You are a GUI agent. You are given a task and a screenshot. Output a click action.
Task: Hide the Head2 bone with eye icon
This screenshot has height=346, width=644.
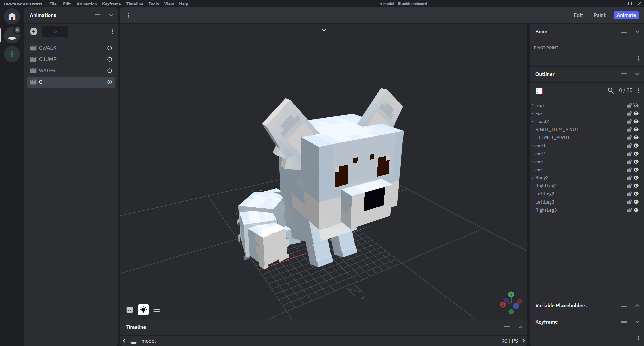click(x=636, y=122)
